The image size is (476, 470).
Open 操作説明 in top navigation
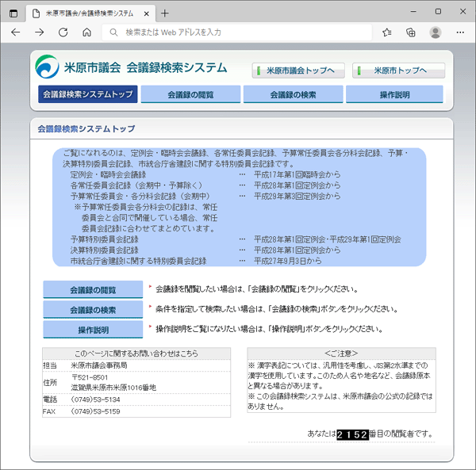click(x=394, y=94)
